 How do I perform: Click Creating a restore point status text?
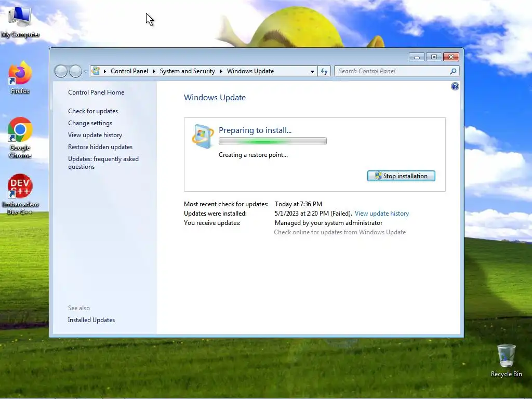253,155
